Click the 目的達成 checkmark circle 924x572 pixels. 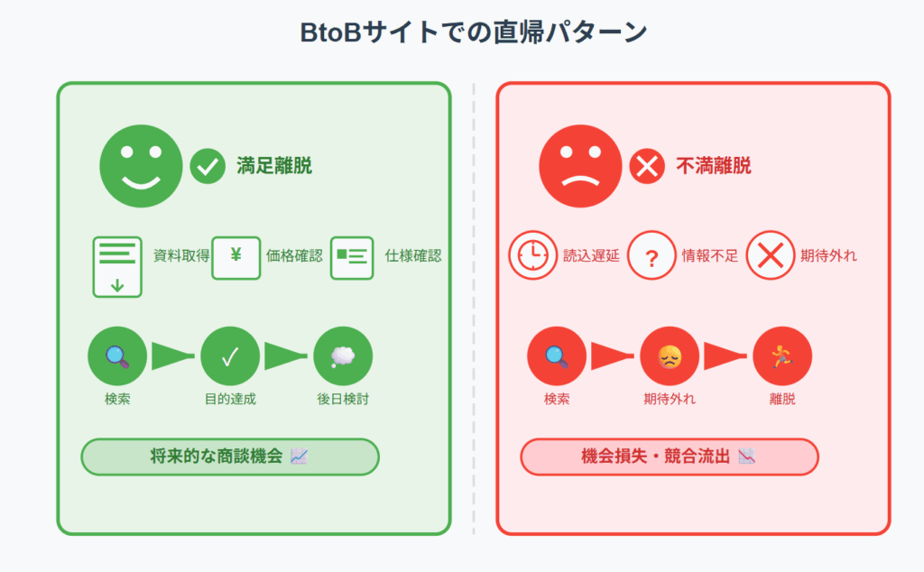pyautogui.click(x=230, y=355)
